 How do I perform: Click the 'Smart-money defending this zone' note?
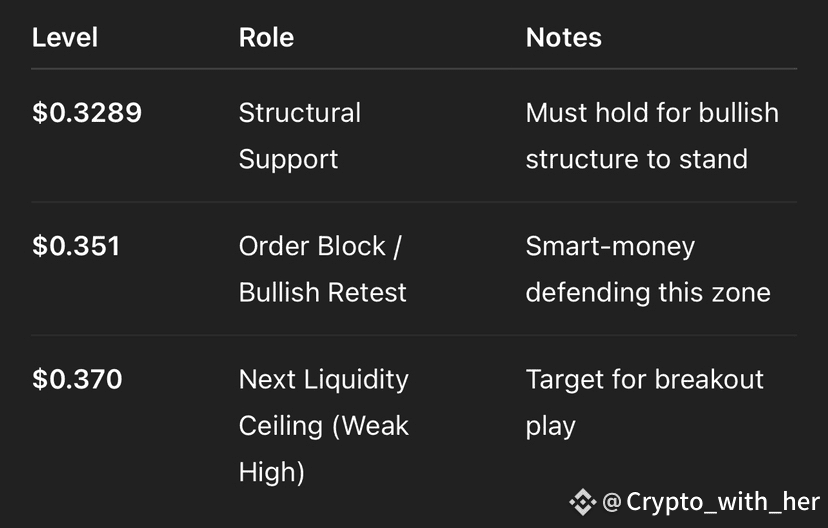(648, 269)
